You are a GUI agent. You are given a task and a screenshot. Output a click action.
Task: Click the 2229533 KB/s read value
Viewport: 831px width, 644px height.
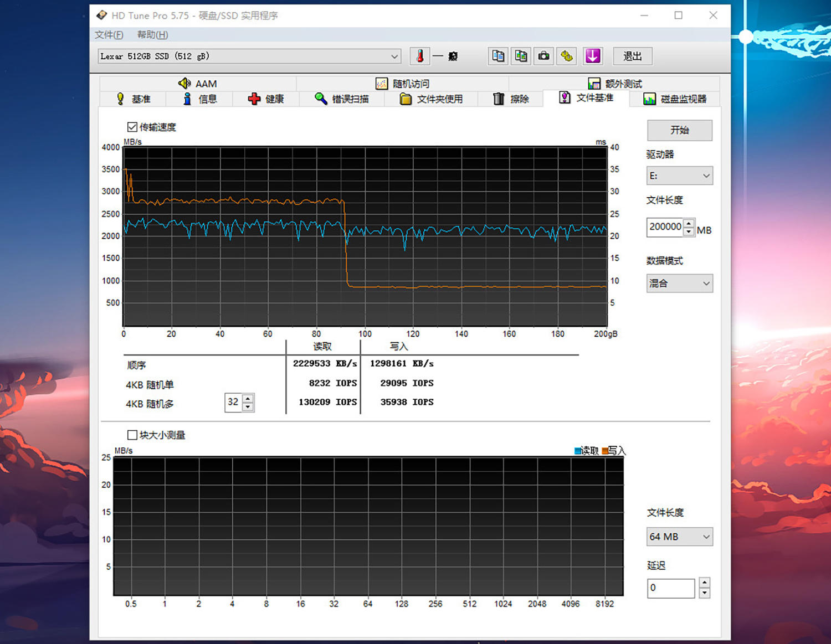(325, 364)
